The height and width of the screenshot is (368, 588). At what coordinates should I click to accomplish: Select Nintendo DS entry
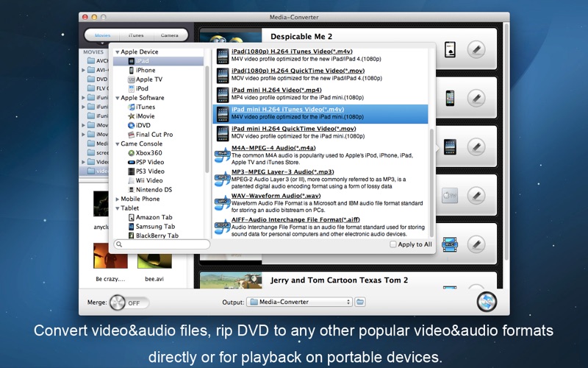pyautogui.click(x=150, y=190)
